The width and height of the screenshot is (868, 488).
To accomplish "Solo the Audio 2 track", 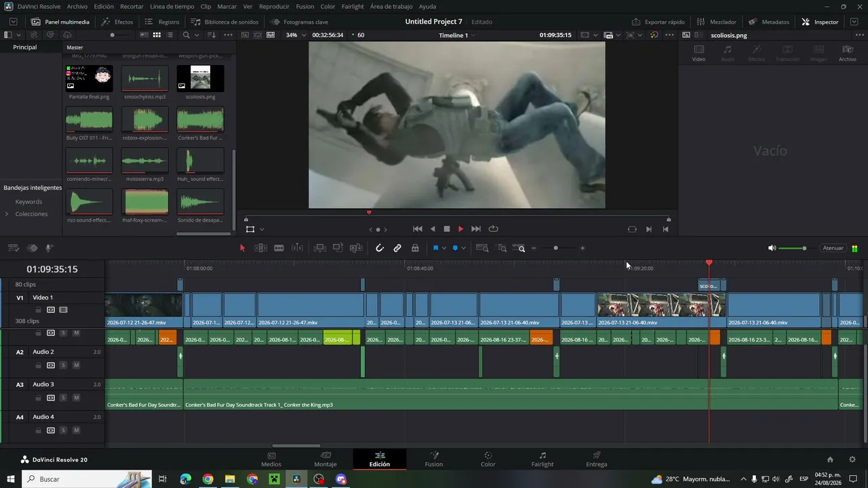I will (x=63, y=365).
